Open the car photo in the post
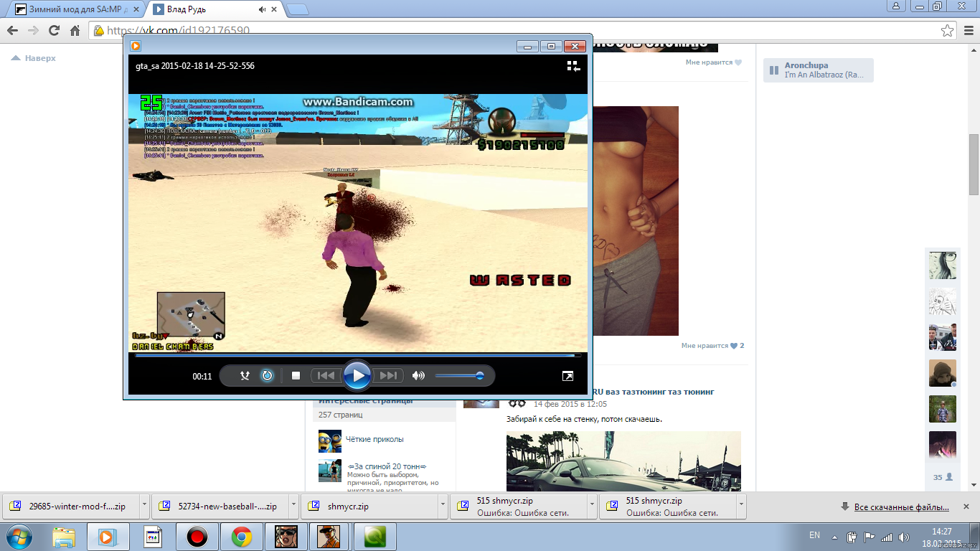The width and height of the screenshot is (980, 551). 623,461
